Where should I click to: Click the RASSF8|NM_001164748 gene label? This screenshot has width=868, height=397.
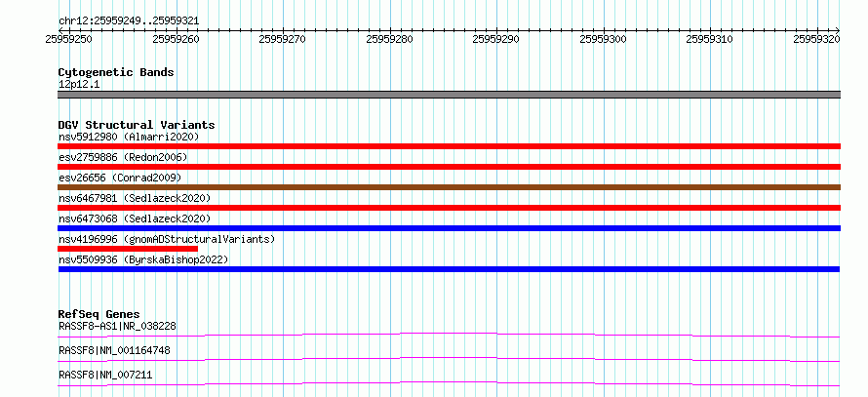(x=114, y=350)
